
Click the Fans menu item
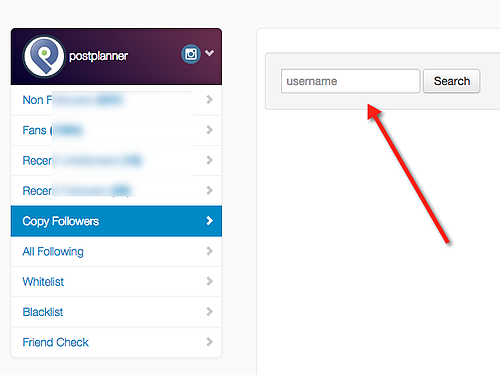[x=116, y=130]
